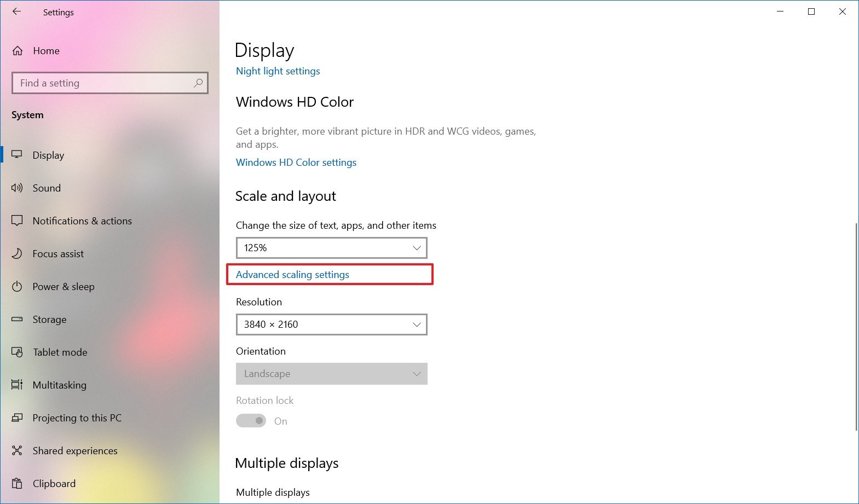Image resolution: width=859 pixels, height=504 pixels.
Task: Click the search magnifier icon
Action: (198, 83)
